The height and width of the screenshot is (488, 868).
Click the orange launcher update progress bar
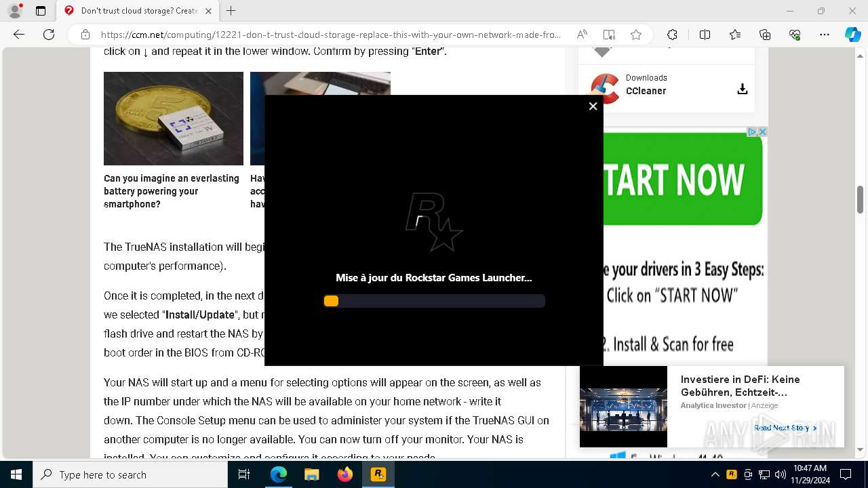click(x=434, y=301)
